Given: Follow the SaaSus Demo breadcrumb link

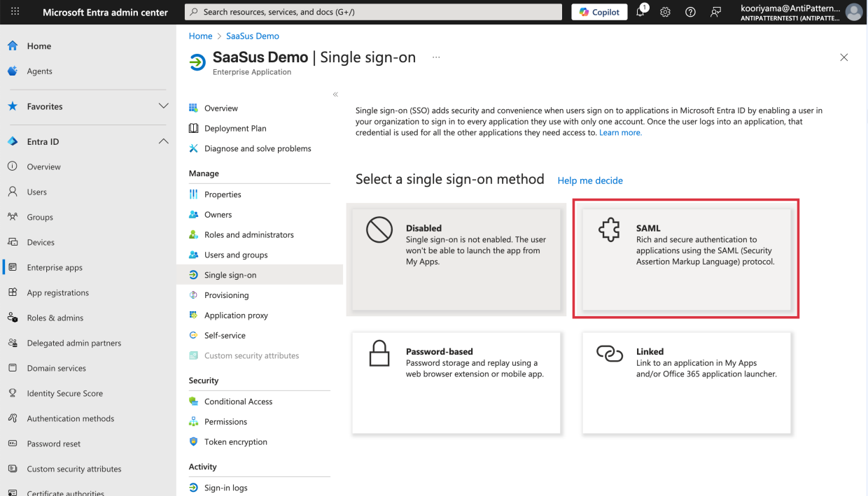Looking at the screenshot, I should [253, 36].
